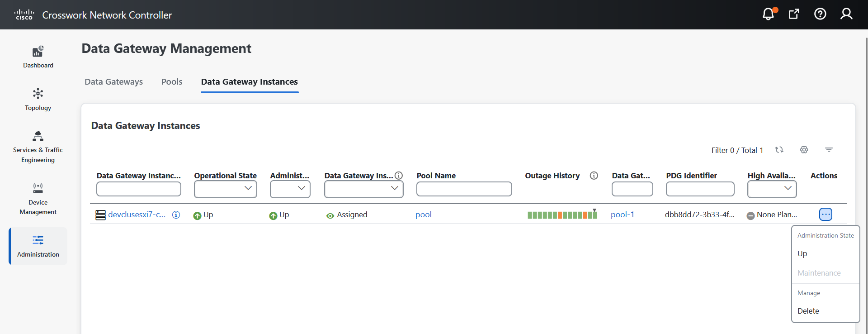
Task: Click info icon beside Data Gateway Ins... header
Action: coord(399,176)
